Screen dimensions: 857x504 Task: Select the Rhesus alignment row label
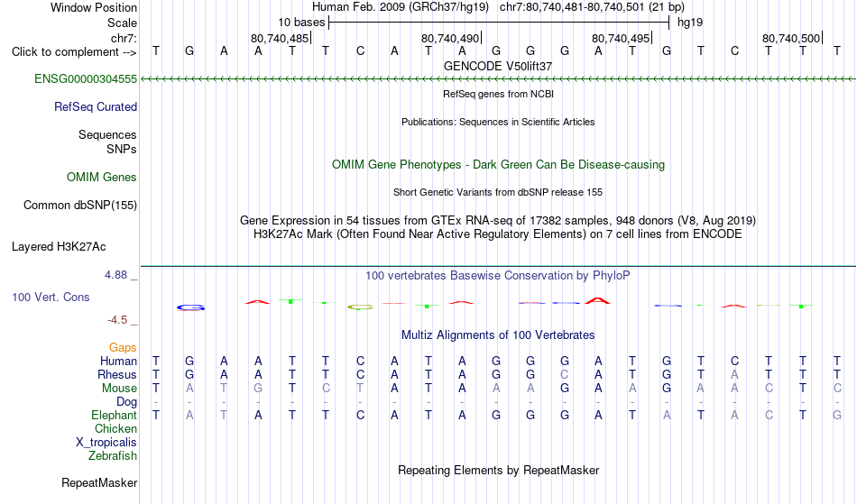(x=117, y=375)
